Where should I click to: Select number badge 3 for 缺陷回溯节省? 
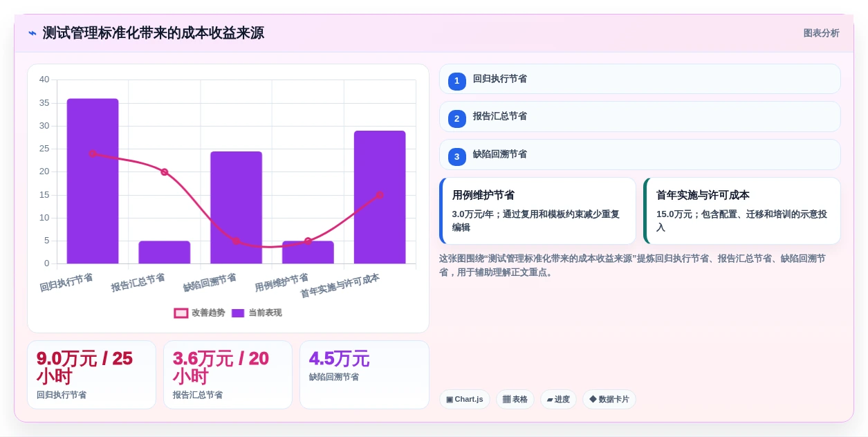pyautogui.click(x=457, y=157)
